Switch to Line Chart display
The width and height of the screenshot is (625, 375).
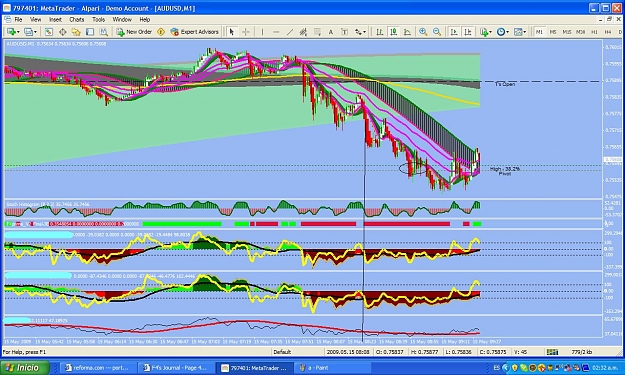coord(407,32)
